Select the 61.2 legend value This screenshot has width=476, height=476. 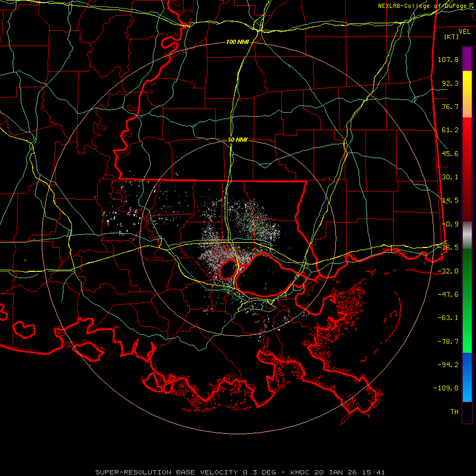click(x=450, y=130)
